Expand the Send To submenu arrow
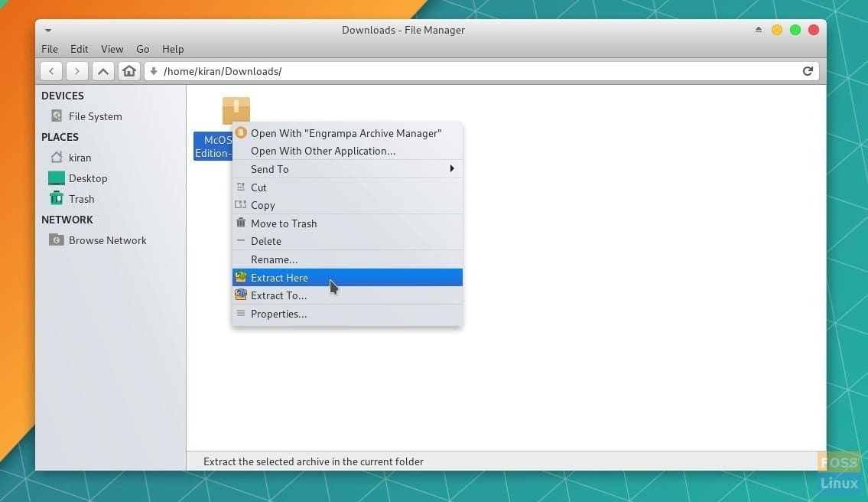The image size is (868, 502). pos(452,168)
